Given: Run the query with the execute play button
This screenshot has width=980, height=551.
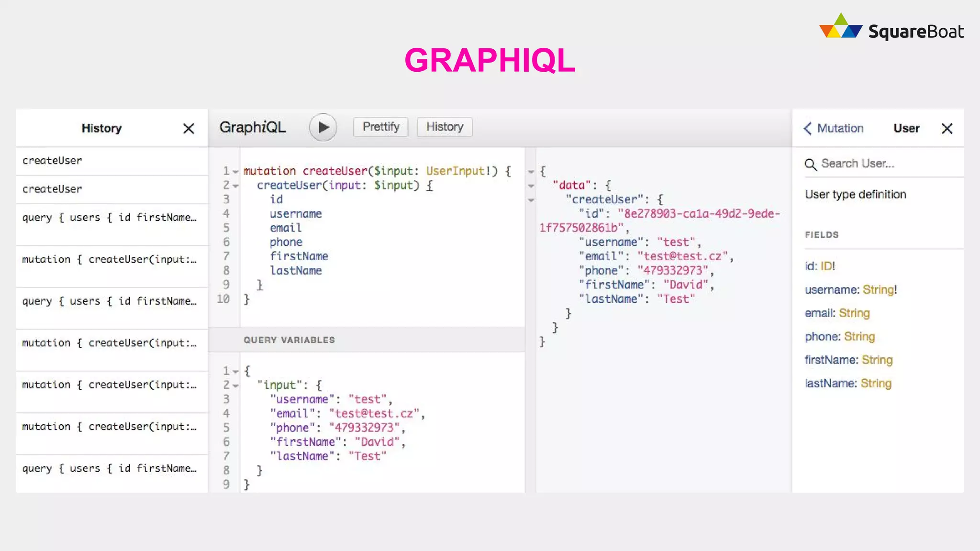Looking at the screenshot, I should coord(323,127).
